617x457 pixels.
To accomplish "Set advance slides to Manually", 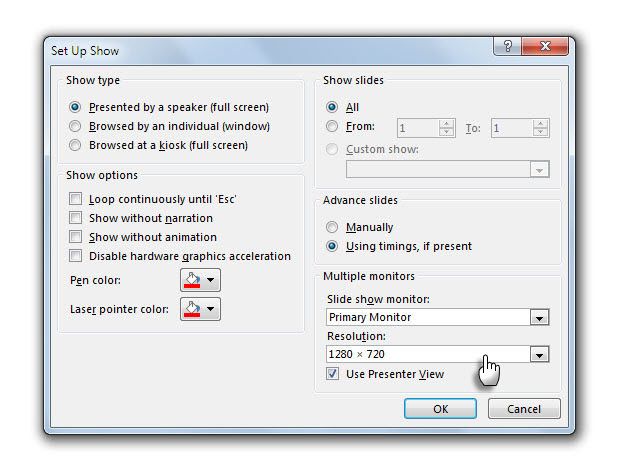I will coord(332,227).
